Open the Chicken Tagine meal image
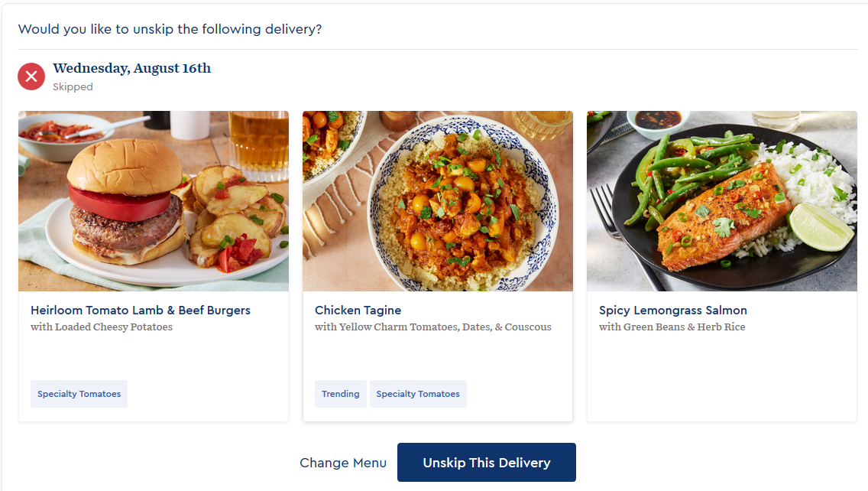The image size is (868, 491). pyautogui.click(x=437, y=201)
